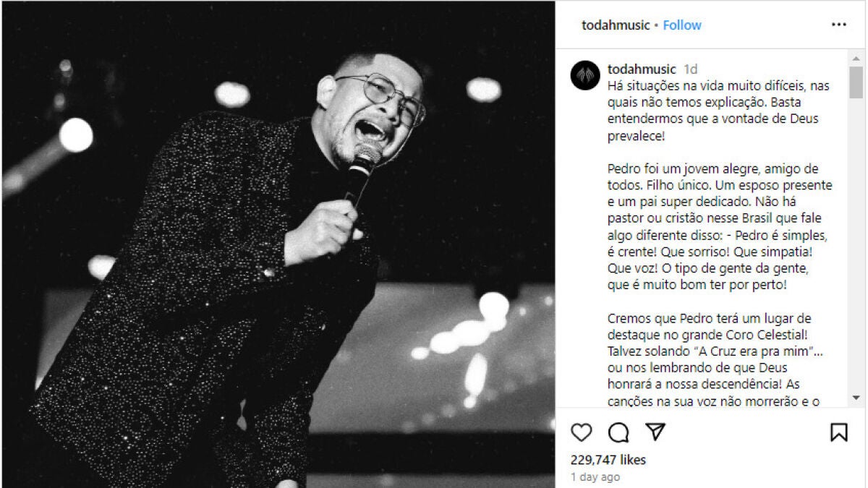This screenshot has height=488, width=868.
Task: Click the todahmusic round profile avatar
Action: coord(585,75)
